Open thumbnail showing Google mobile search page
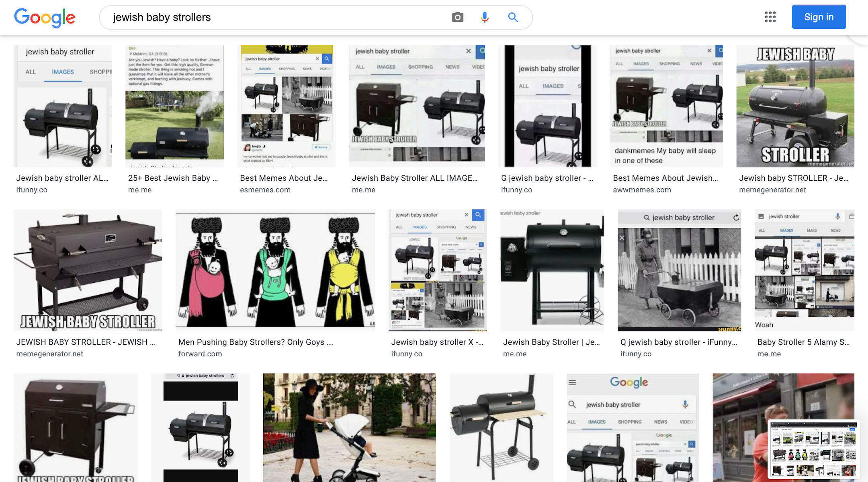868x482 pixels. pyautogui.click(x=633, y=427)
